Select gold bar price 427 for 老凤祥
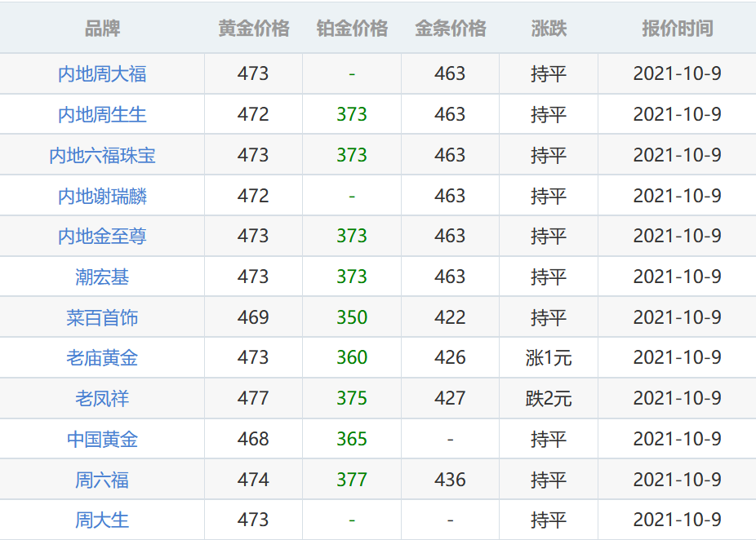The height and width of the screenshot is (540, 756). [450, 398]
